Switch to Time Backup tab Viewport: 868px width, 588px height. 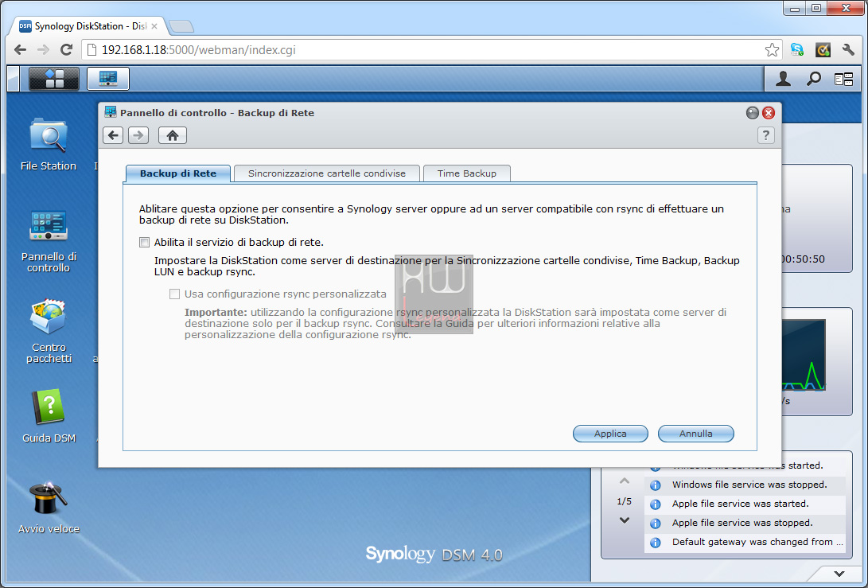[x=467, y=173]
